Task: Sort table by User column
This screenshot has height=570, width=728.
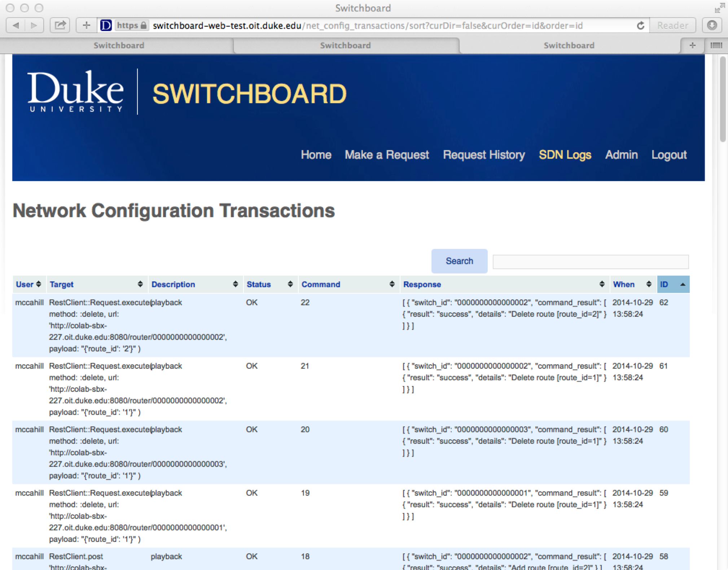Action: [x=29, y=284]
